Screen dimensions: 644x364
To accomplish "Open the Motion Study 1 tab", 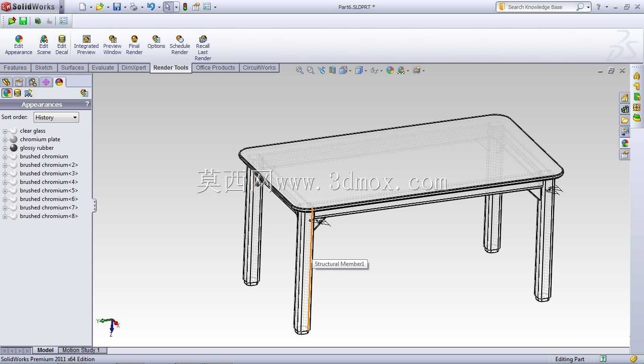I will (81, 350).
